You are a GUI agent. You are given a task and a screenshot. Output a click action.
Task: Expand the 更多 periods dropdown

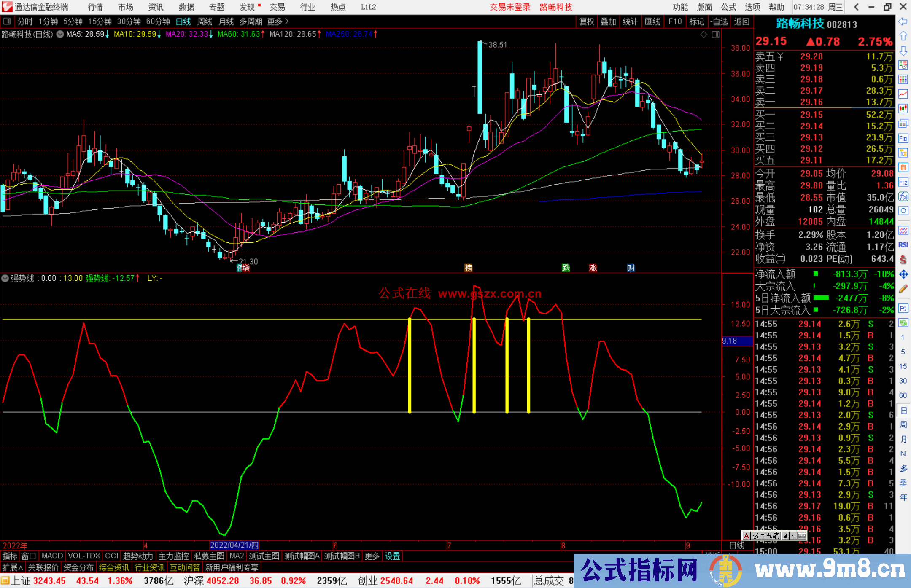278,21
